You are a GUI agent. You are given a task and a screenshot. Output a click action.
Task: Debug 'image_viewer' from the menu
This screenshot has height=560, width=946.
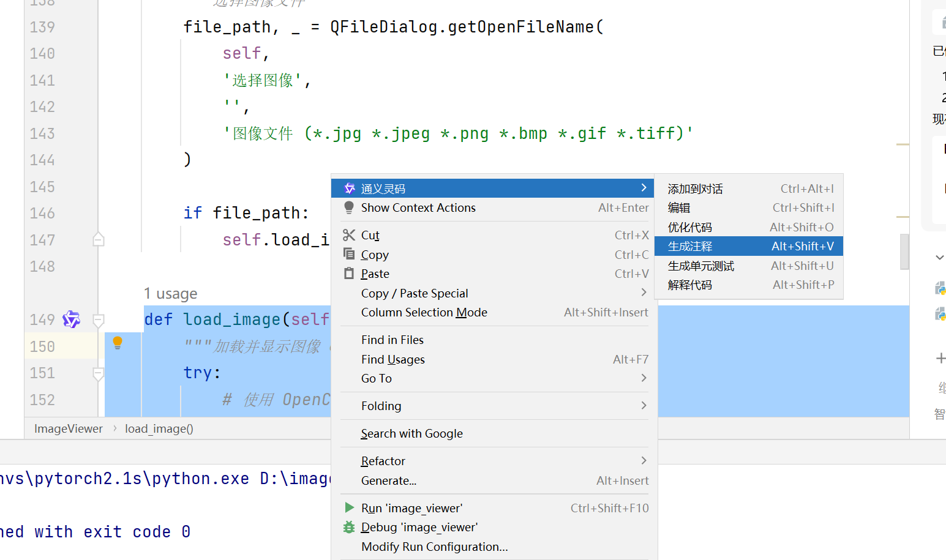tap(494, 527)
